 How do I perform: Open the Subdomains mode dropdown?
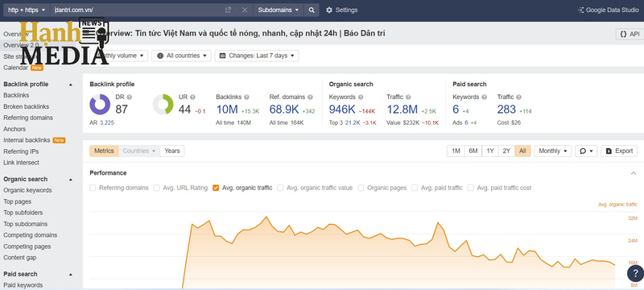click(279, 10)
